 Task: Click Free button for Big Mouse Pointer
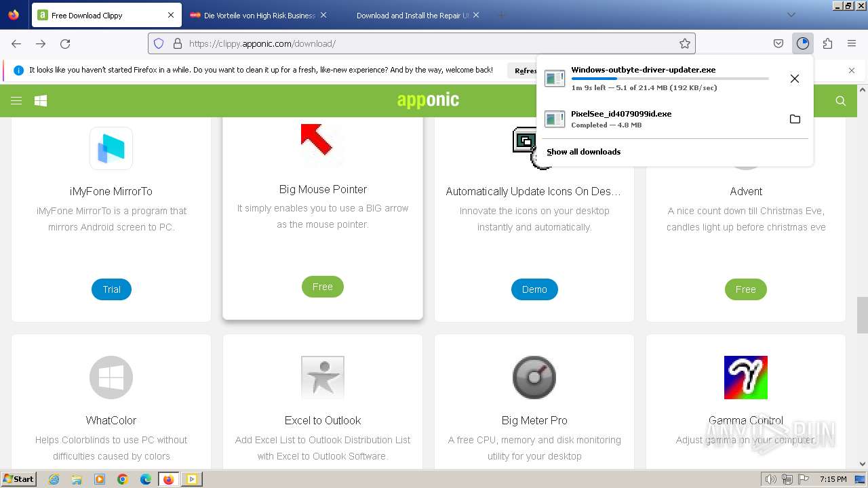[323, 287]
